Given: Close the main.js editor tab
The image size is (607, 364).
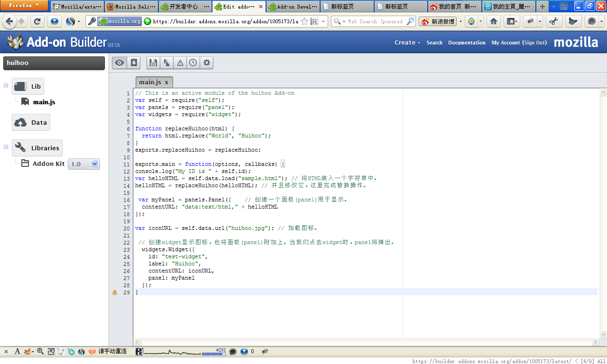Looking at the screenshot, I should tap(166, 82).
